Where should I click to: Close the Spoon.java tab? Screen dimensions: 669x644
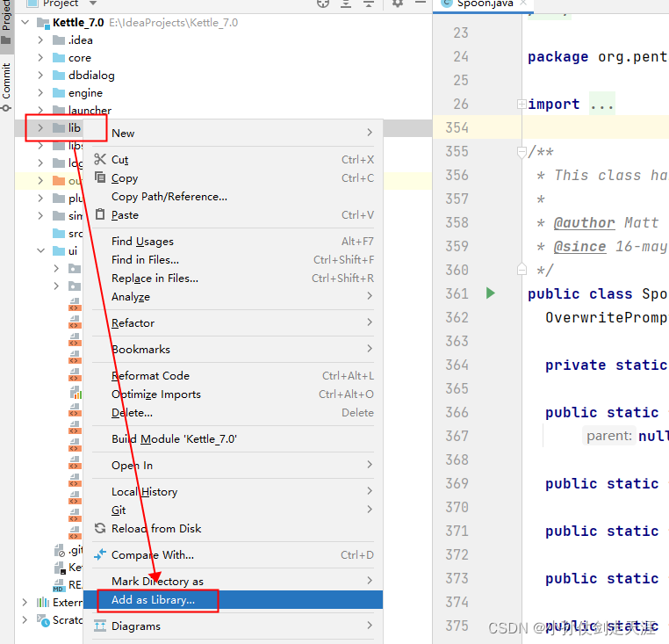[523, 3]
